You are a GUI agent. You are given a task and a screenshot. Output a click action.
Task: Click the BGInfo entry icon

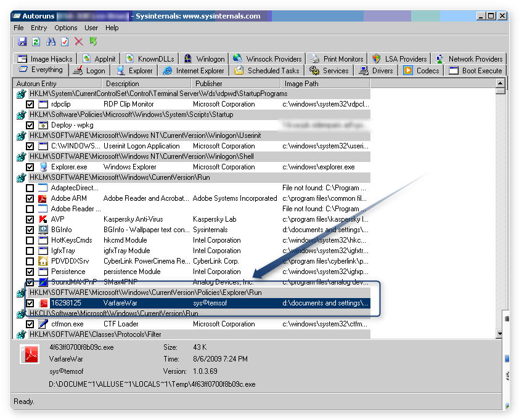43,230
